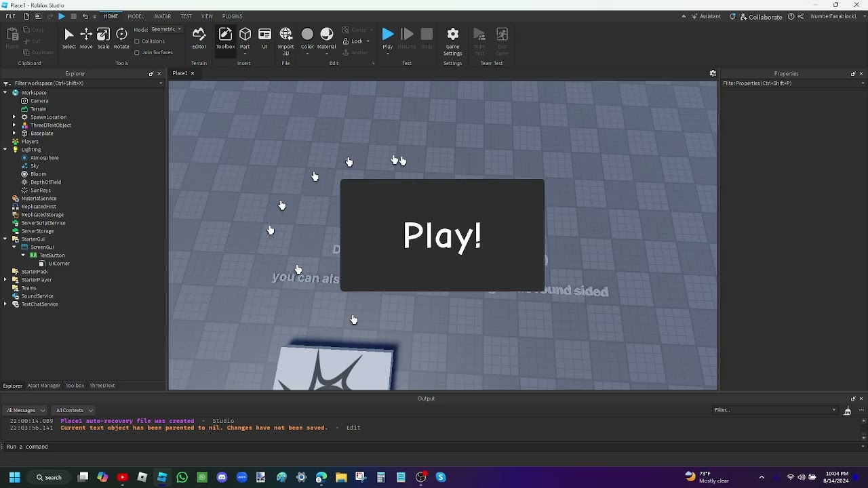Switch to the VIEW ribbon tab
868x488 pixels.
click(x=207, y=16)
